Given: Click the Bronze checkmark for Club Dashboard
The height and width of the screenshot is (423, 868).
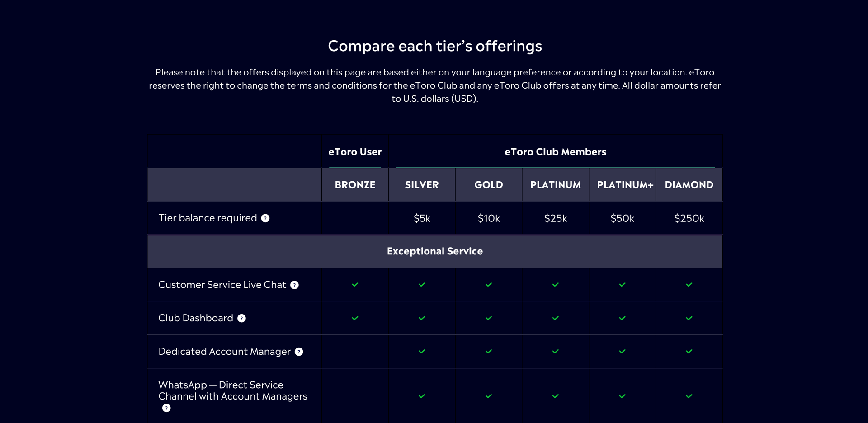Looking at the screenshot, I should pyautogui.click(x=355, y=318).
